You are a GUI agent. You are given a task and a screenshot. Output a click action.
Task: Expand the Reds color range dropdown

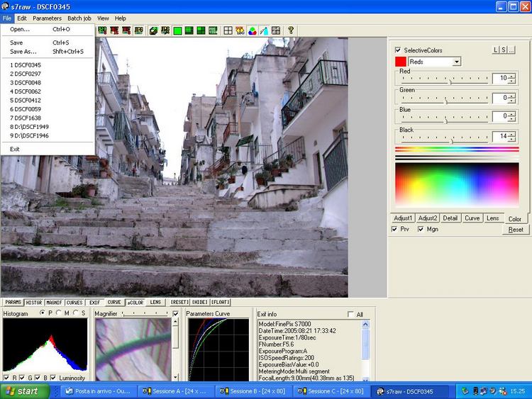[x=456, y=62]
